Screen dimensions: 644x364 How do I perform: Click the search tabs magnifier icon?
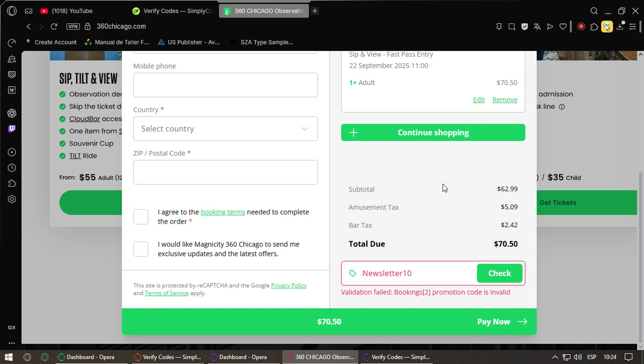tap(594, 11)
